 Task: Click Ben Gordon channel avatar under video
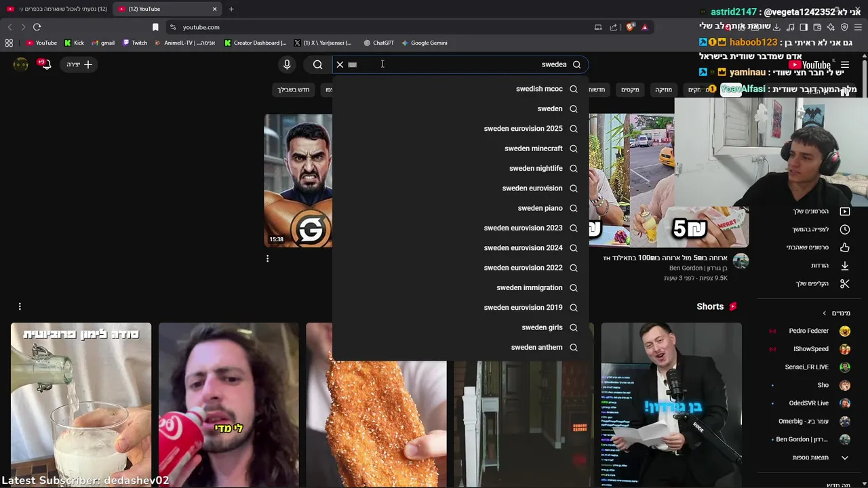coord(741,261)
